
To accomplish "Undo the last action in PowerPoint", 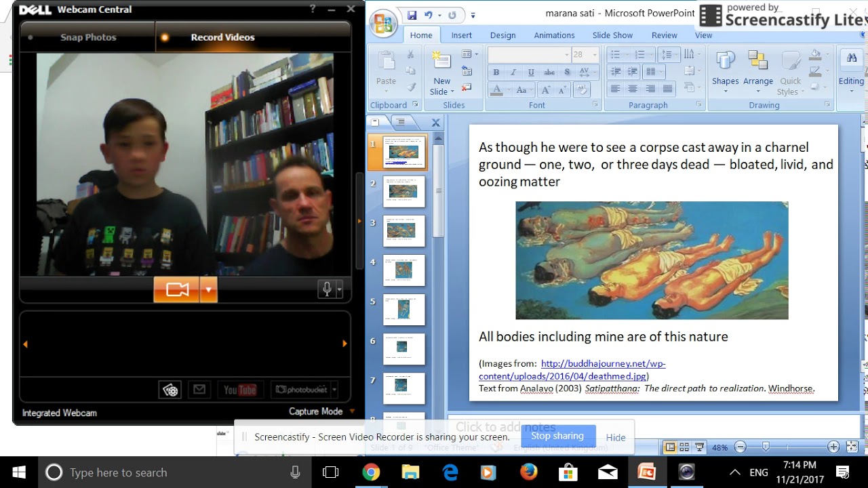I will (429, 15).
